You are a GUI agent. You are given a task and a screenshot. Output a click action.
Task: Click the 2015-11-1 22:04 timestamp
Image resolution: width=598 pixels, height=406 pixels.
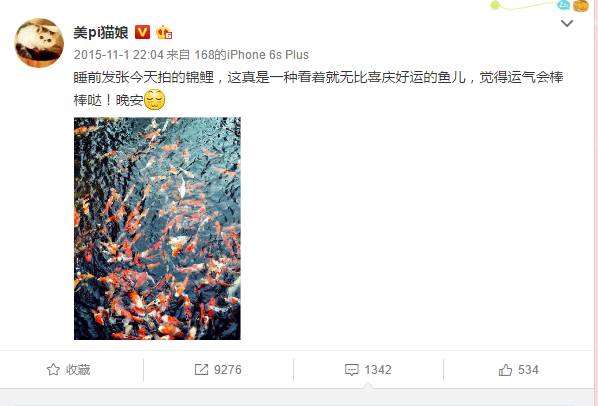pos(119,55)
